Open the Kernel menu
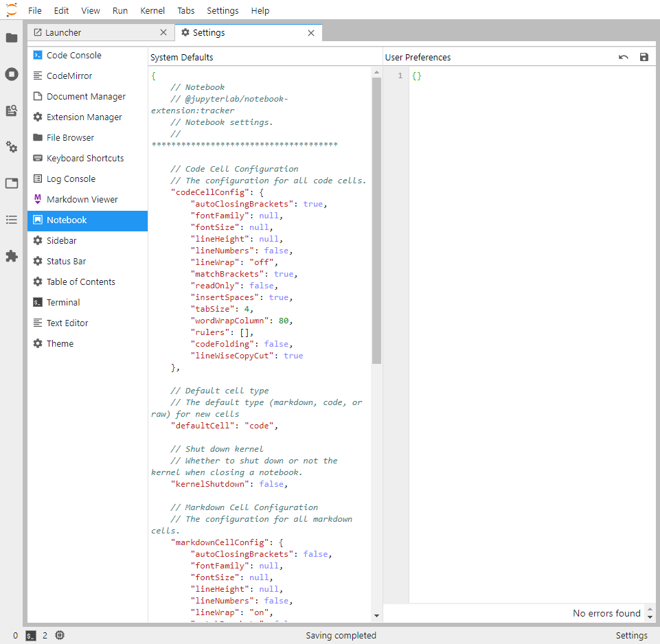The height and width of the screenshot is (644, 660). [152, 10]
